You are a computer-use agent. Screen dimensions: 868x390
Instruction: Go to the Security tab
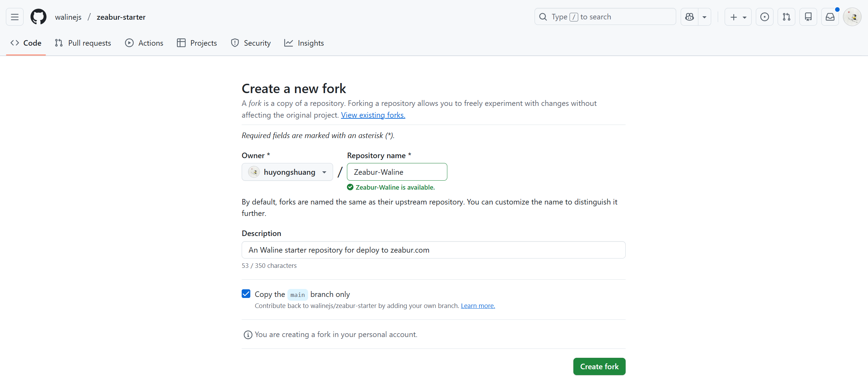click(x=251, y=43)
